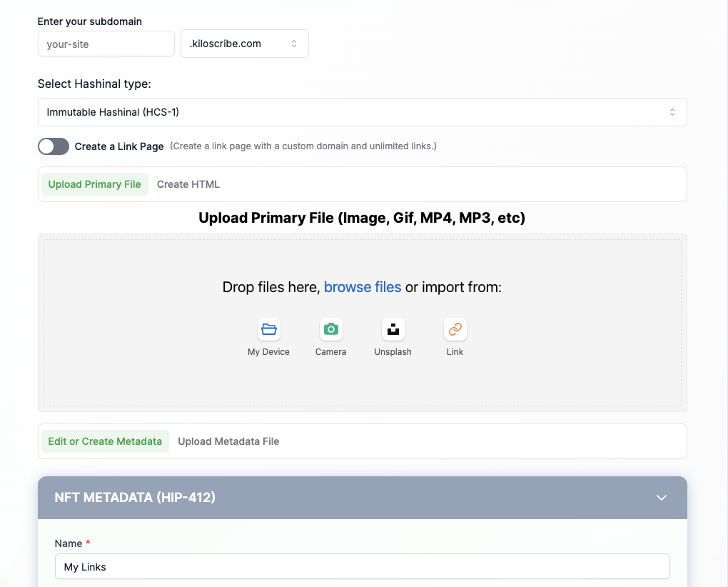Viewport: 728px width, 587px height.
Task: Switch to the Create HTML tab
Action: (188, 184)
